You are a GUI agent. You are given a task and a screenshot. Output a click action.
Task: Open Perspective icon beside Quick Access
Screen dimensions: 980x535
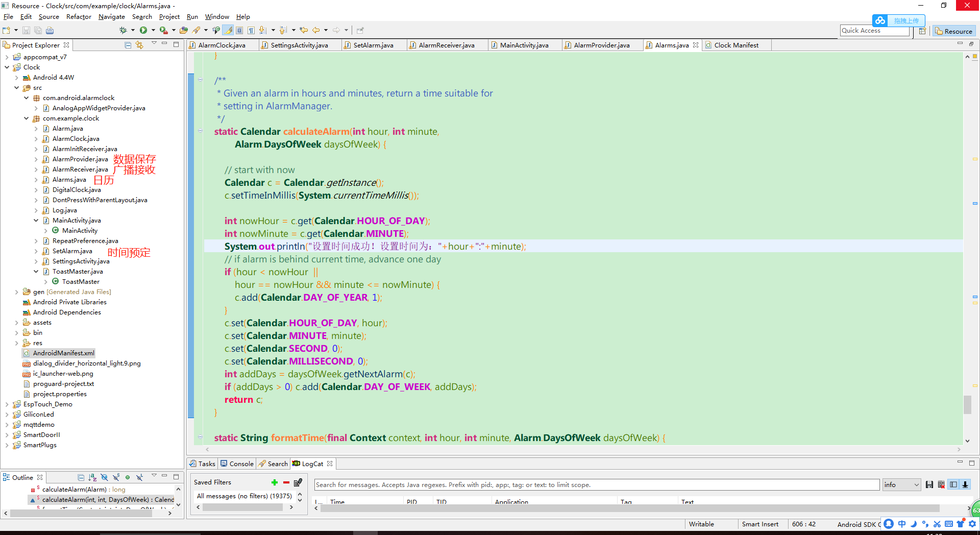pos(922,31)
